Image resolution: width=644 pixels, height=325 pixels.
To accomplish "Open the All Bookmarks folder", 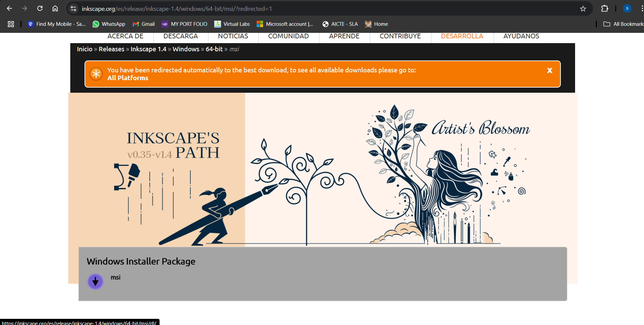I will 623,24.
